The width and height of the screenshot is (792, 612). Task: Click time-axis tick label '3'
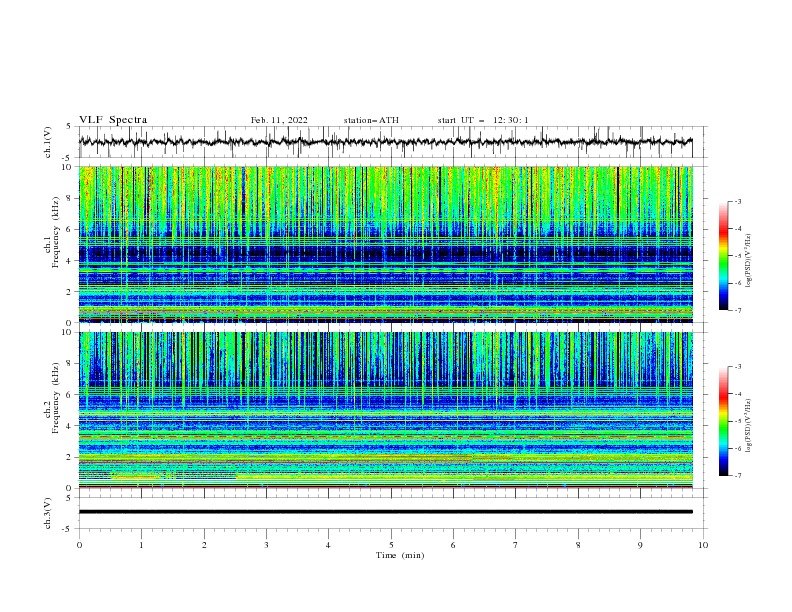[266, 545]
